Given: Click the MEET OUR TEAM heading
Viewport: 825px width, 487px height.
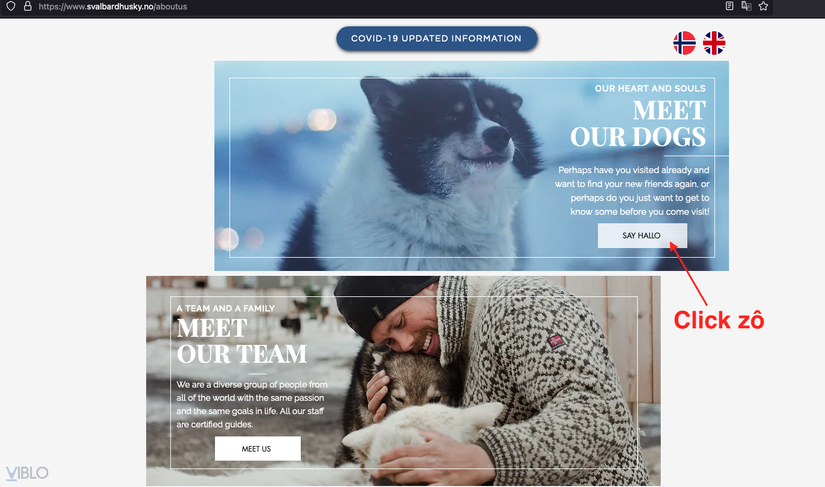Looking at the screenshot, I should [x=242, y=341].
